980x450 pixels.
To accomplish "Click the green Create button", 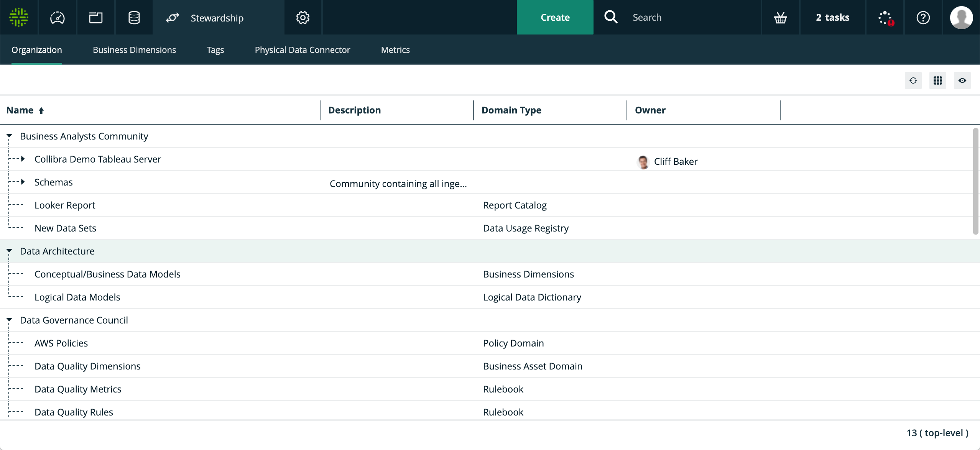I will click(555, 17).
